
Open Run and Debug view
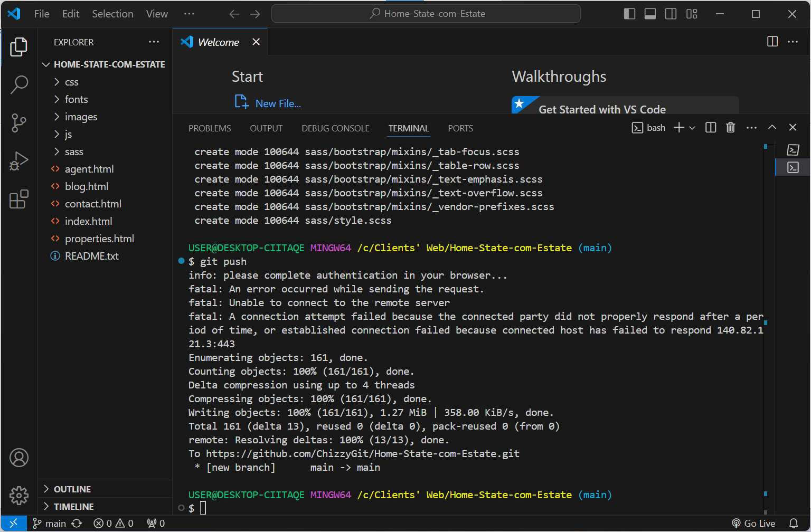point(19,161)
